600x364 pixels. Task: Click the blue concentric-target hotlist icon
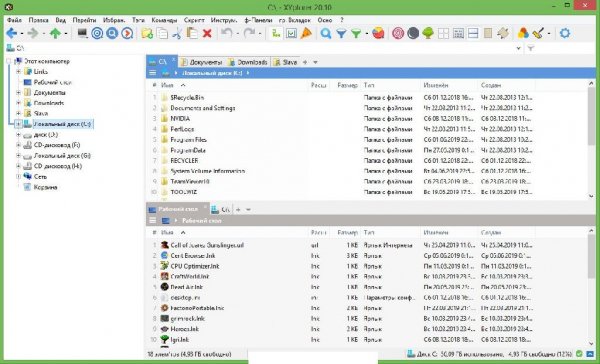coord(97,34)
